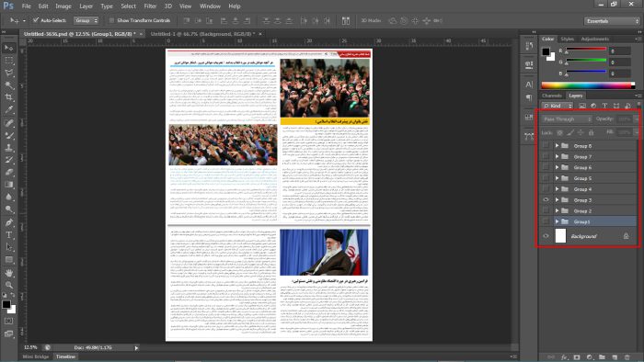
Task: Choose the Magic Wand tool
Action: [8, 85]
